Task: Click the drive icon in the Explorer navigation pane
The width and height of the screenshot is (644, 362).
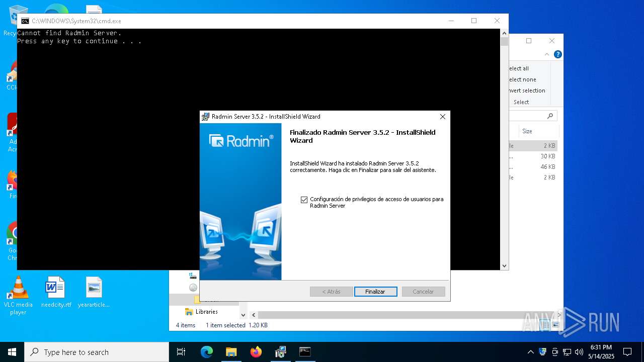Action: point(193,275)
